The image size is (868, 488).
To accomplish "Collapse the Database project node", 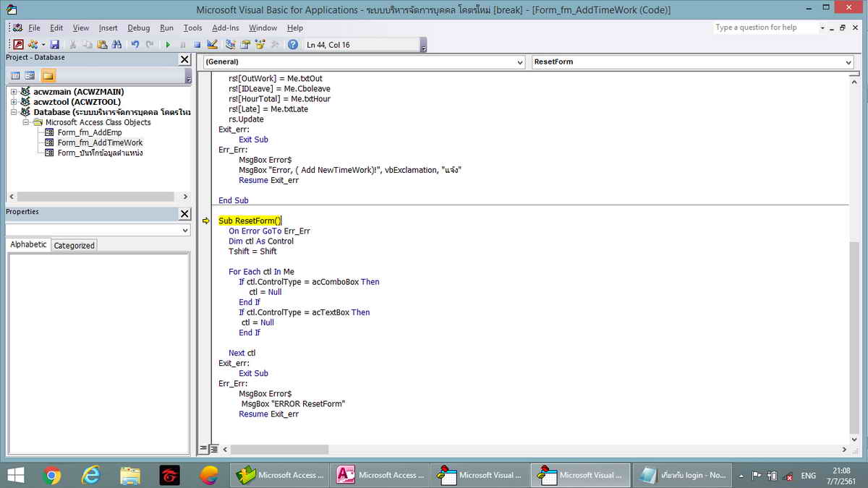I will [x=13, y=112].
